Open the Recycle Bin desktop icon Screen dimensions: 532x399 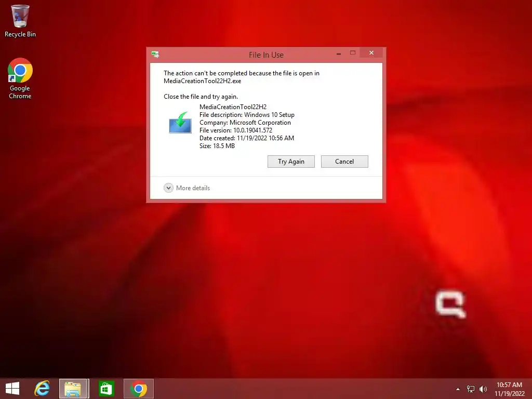point(20,21)
